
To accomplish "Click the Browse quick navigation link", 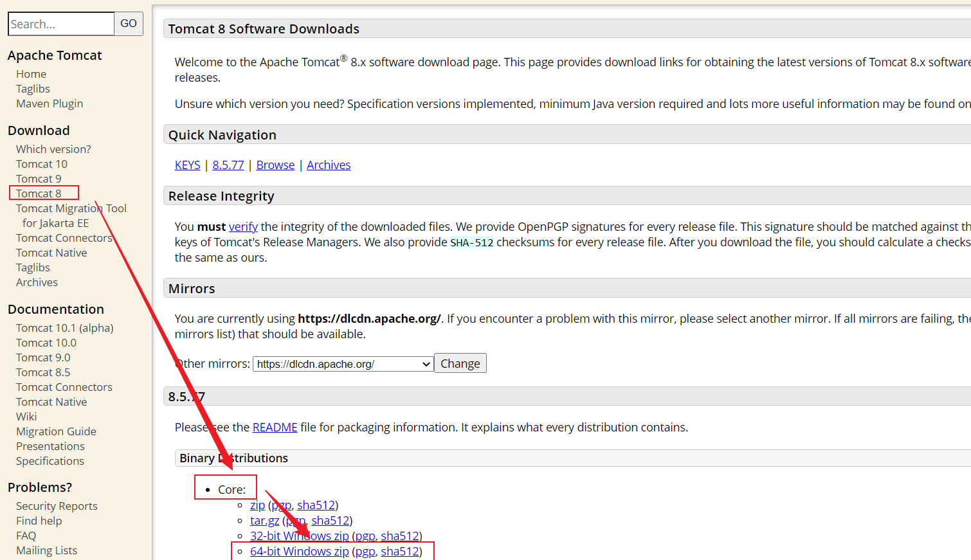I will click(275, 165).
